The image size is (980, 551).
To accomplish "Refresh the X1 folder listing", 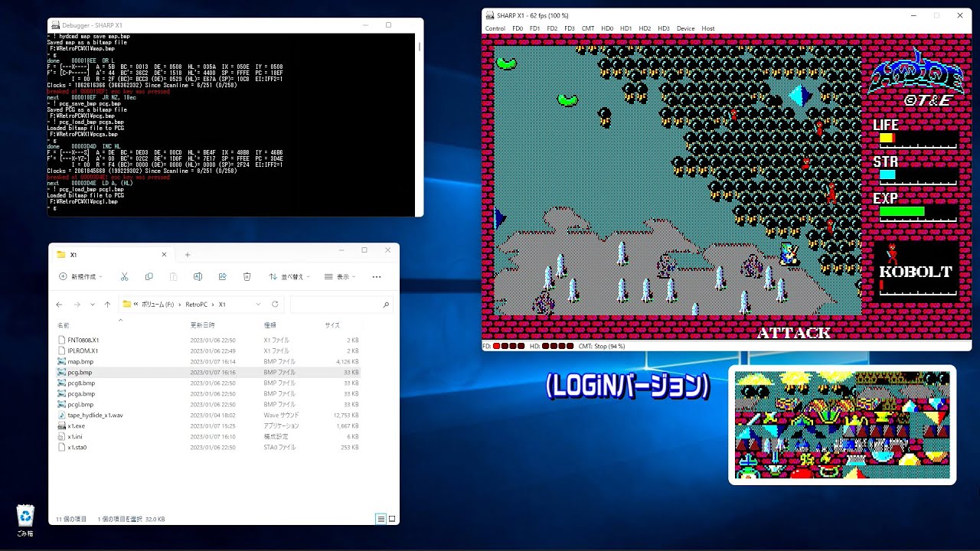I will [275, 304].
